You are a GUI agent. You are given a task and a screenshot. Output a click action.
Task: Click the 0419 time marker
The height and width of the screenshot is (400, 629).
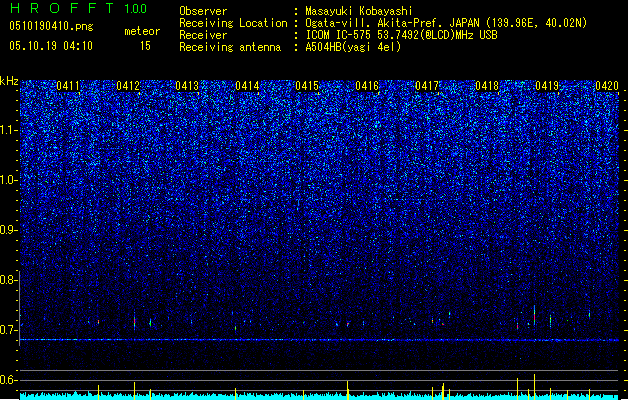coord(547,86)
